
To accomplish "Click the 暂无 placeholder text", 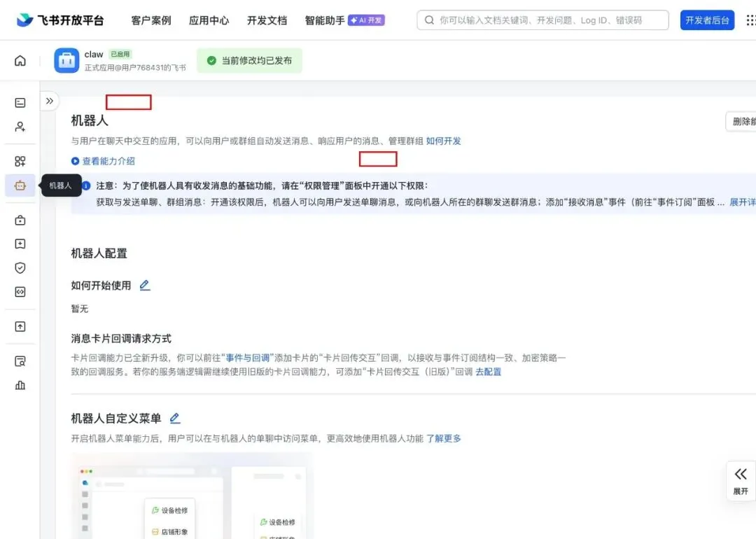I will point(80,309).
